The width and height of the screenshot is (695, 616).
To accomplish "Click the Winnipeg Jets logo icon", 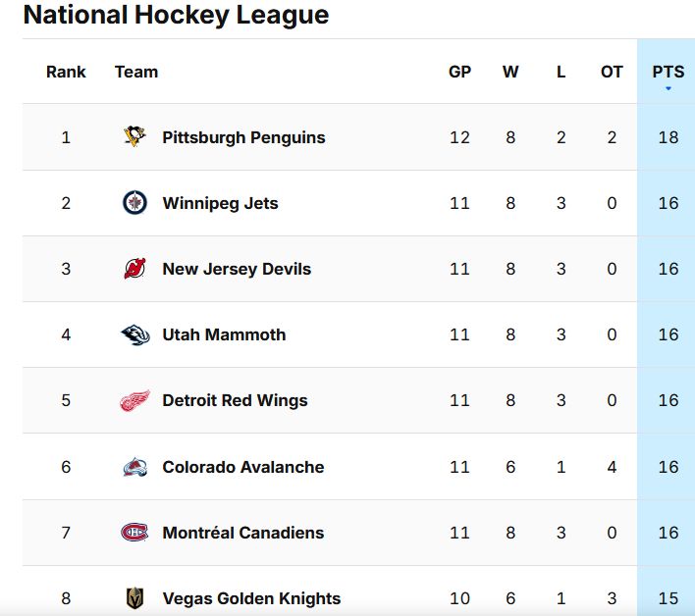I will point(134,203).
